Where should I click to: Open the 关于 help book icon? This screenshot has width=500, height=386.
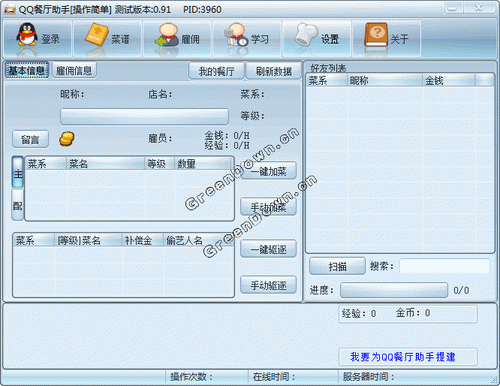(x=376, y=35)
